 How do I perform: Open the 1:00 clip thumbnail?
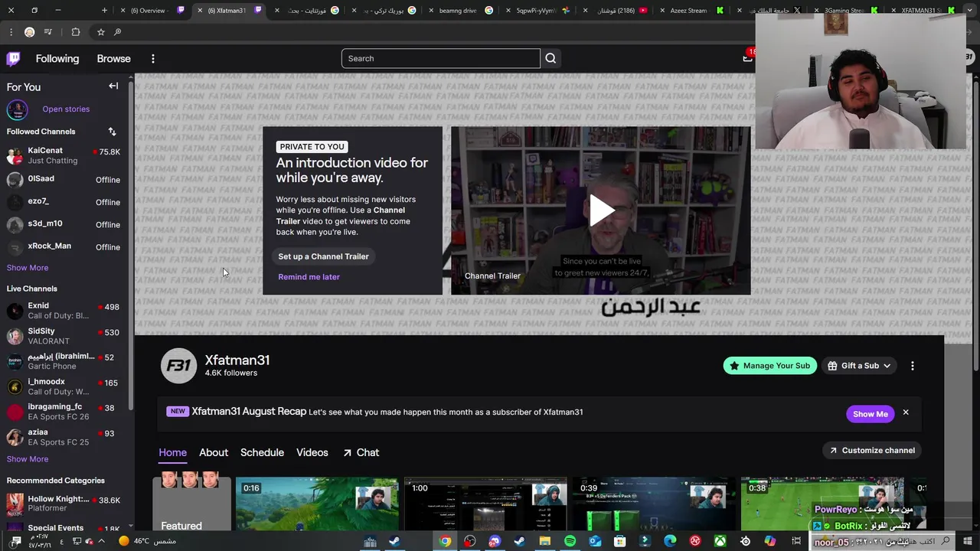(x=485, y=504)
